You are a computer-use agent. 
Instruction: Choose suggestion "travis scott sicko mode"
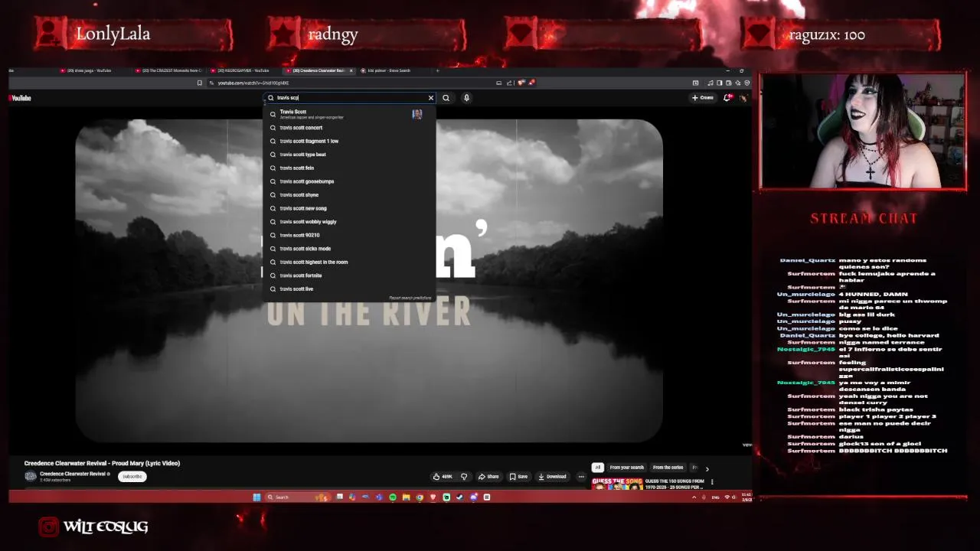pyautogui.click(x=349, y=249)
